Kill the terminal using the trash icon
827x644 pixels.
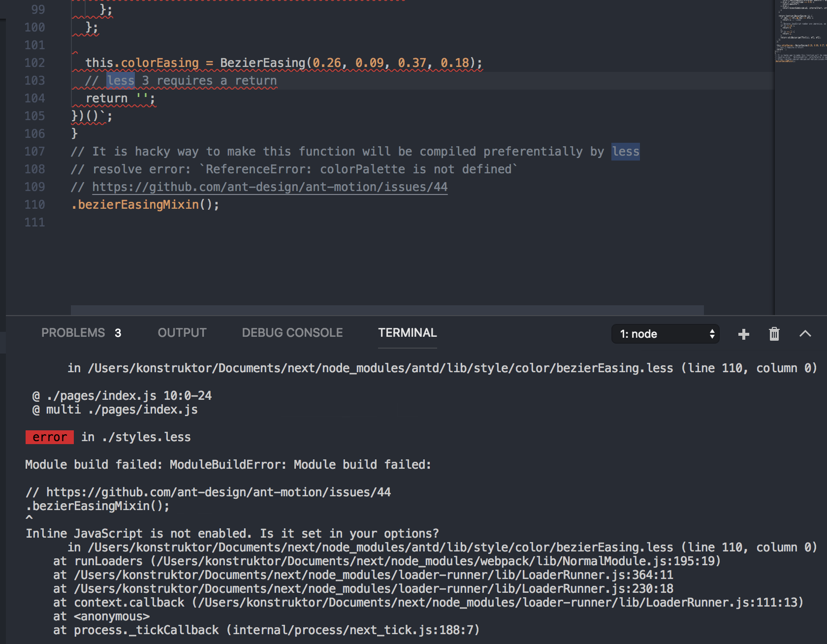point(774,334)
